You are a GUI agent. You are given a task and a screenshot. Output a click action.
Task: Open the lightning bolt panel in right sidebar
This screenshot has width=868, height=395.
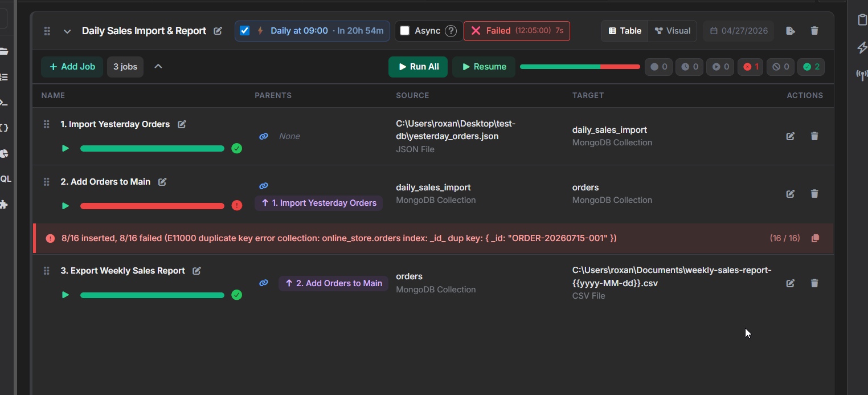pyautogui.click(x=862, y=48)
